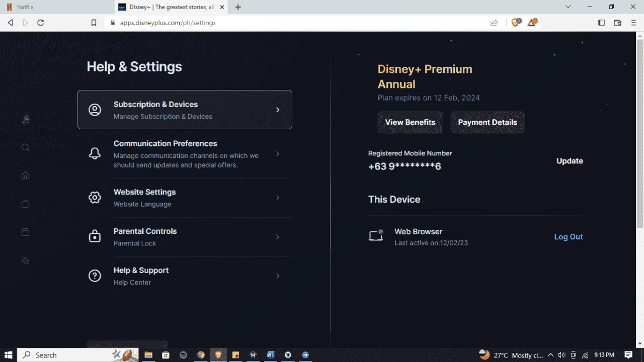The height and width of the screenshot is (362, 644).
Task: Click the Website Settings gear icon
Action: [95, 198]
